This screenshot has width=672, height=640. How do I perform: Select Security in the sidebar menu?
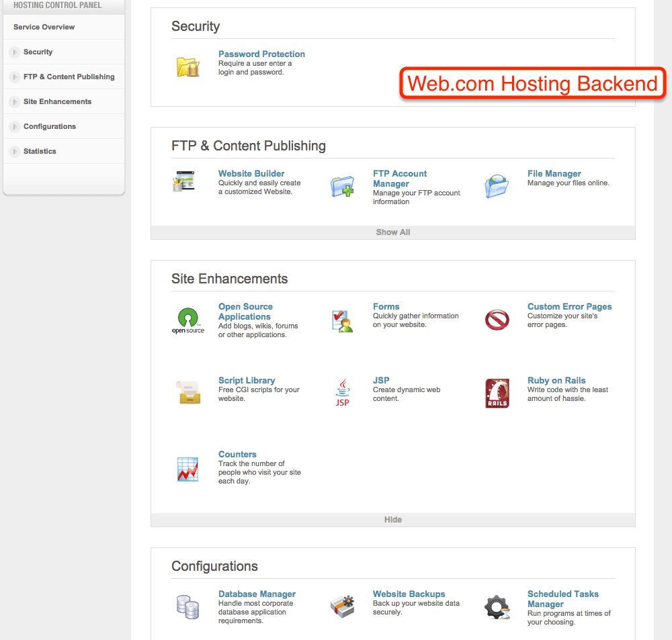[x=38, y=52]
